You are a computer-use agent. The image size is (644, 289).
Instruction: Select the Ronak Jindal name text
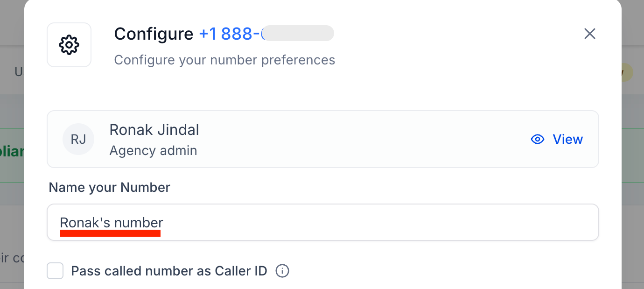[x=154, y=130]
